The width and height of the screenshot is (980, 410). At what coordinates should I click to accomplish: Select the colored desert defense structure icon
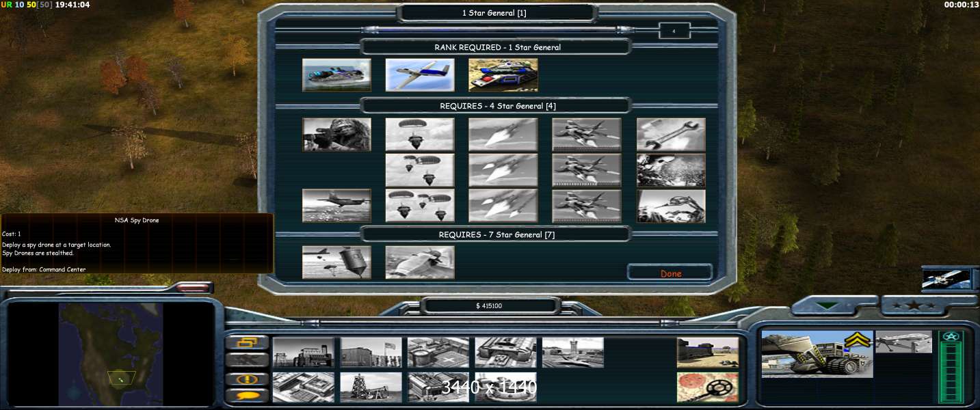click(x=708, y=352)
